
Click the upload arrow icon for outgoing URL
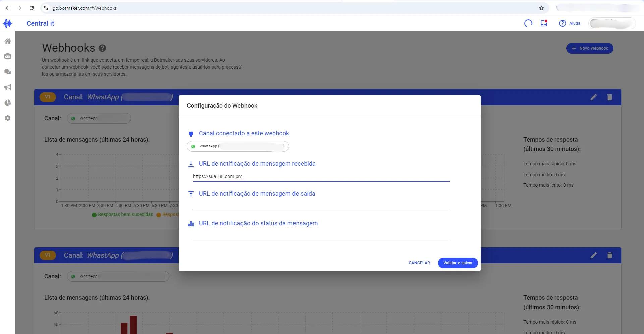191,194
